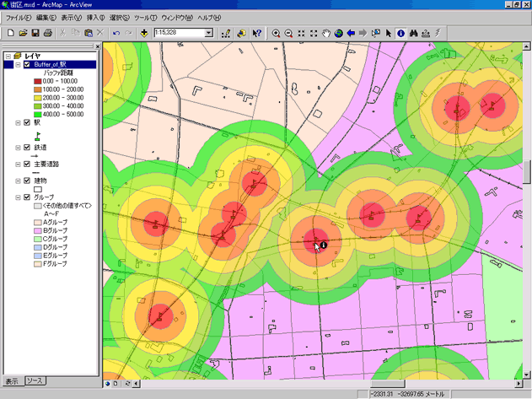Select the Pan hand tool
Viewport: 532px width, 399px height.
point(326,33)
